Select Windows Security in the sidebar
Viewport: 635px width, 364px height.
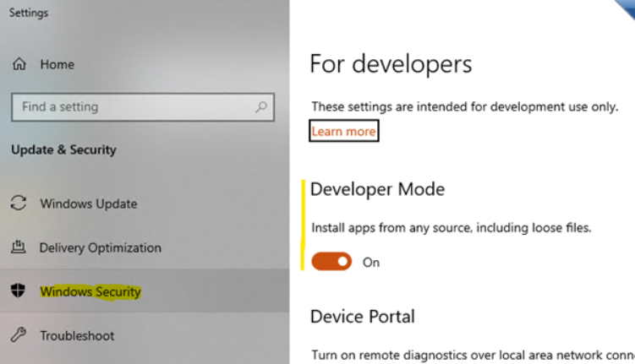tap(145, 291)
